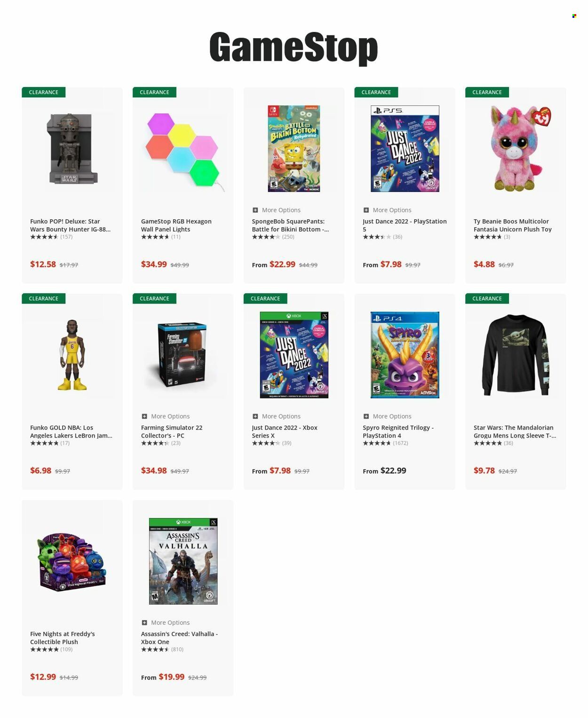588x718 pixels.
Task: Expand More Options for Just Dance 2022 PlayStation 5
Action: click(387, 210)
